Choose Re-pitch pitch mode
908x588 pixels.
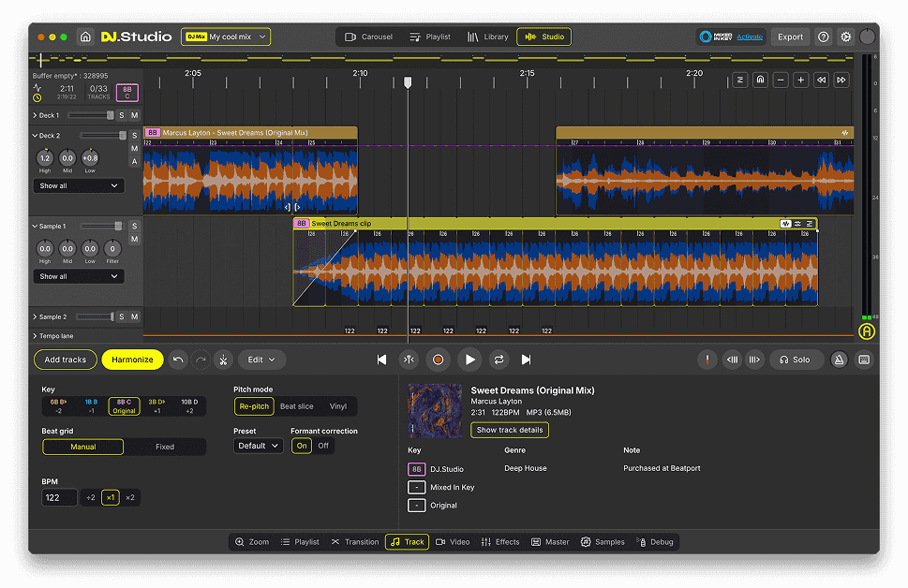(x=254, y=406)
